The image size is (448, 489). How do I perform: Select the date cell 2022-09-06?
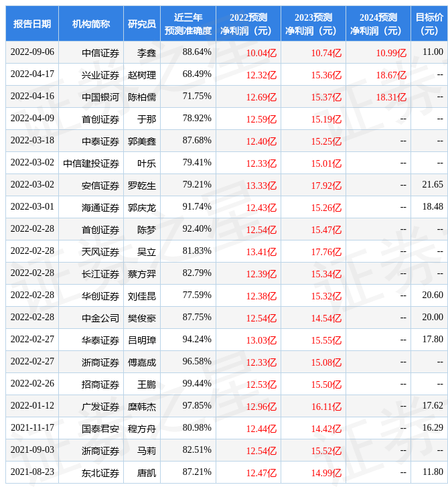(32, 52)
